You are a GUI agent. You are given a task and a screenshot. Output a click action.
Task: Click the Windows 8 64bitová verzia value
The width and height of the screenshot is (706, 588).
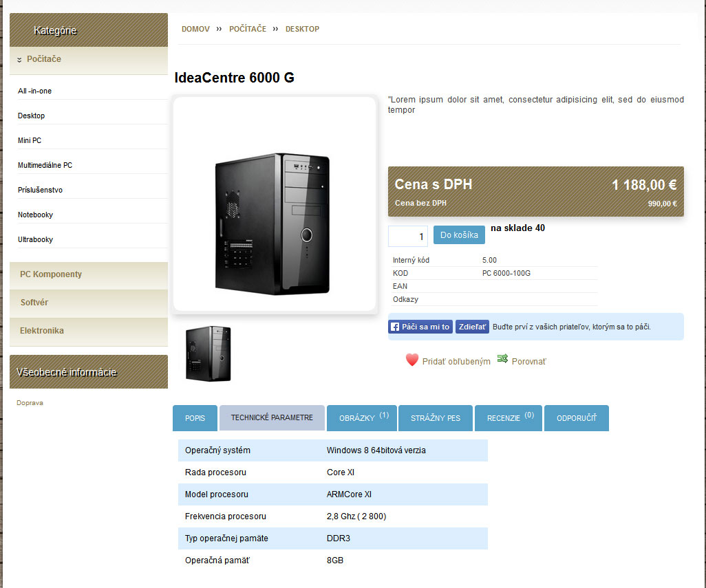[376, 450]
